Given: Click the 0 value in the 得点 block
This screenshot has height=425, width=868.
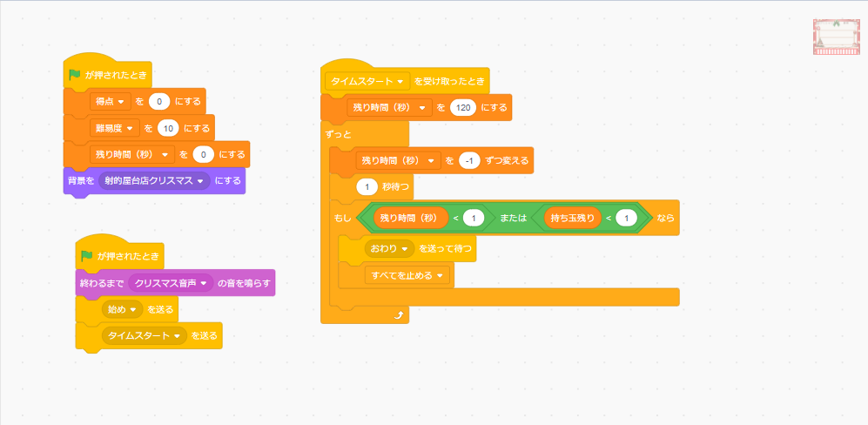Looking at the screenshot, I should [x=159, y=102].
